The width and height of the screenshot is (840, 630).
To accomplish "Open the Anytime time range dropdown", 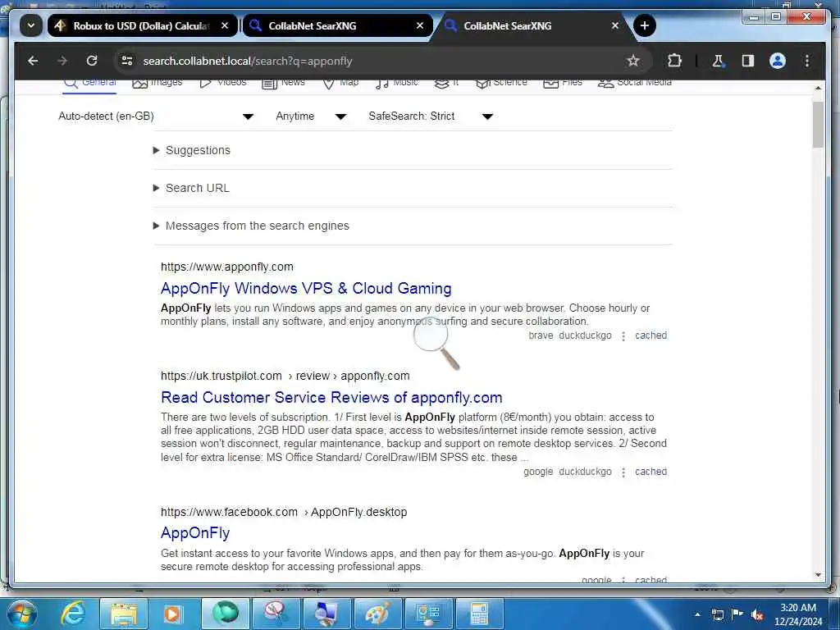I will pos(311,116).
